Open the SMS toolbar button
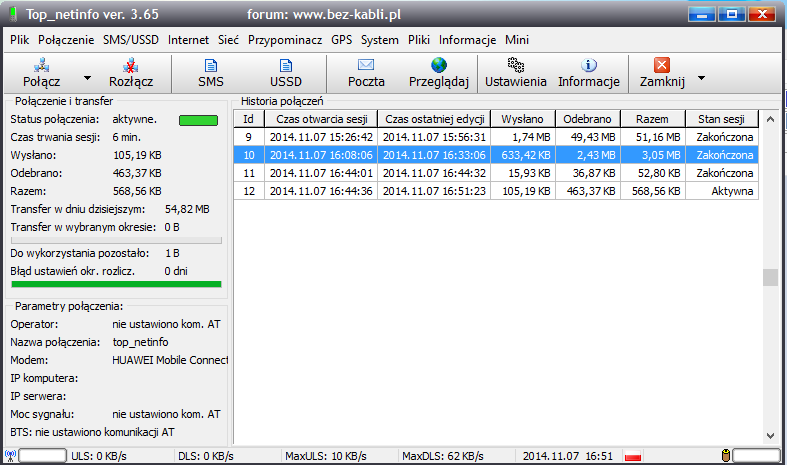Viewport: 787px width, 465px height. [x=210, y=65]
